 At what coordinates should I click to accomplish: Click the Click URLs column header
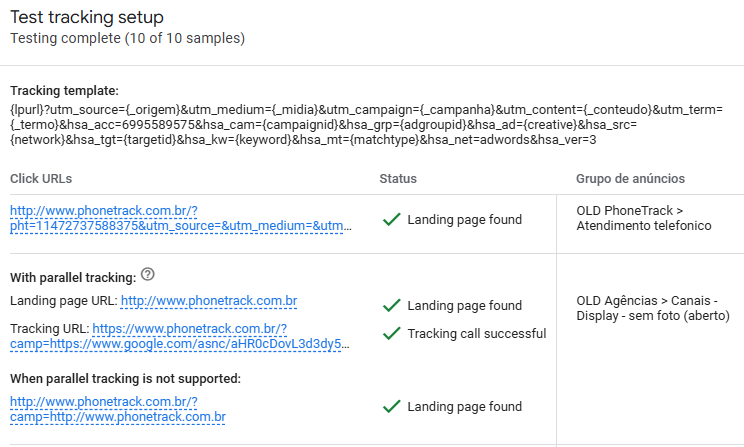41,179
